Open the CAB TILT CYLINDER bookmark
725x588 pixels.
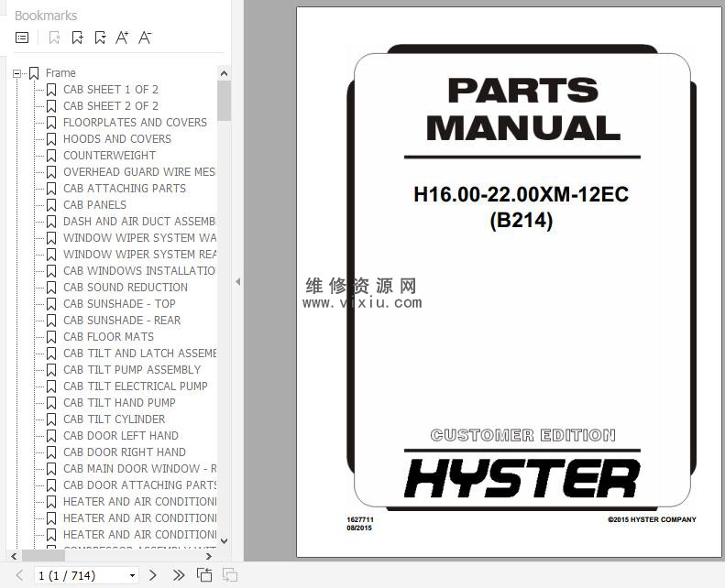114,419
